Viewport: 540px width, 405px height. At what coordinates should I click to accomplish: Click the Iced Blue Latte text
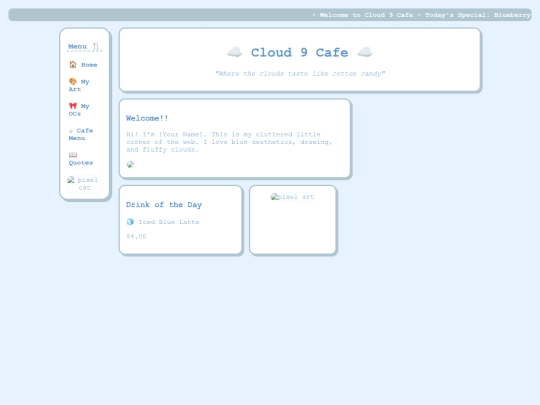(169, 222)
